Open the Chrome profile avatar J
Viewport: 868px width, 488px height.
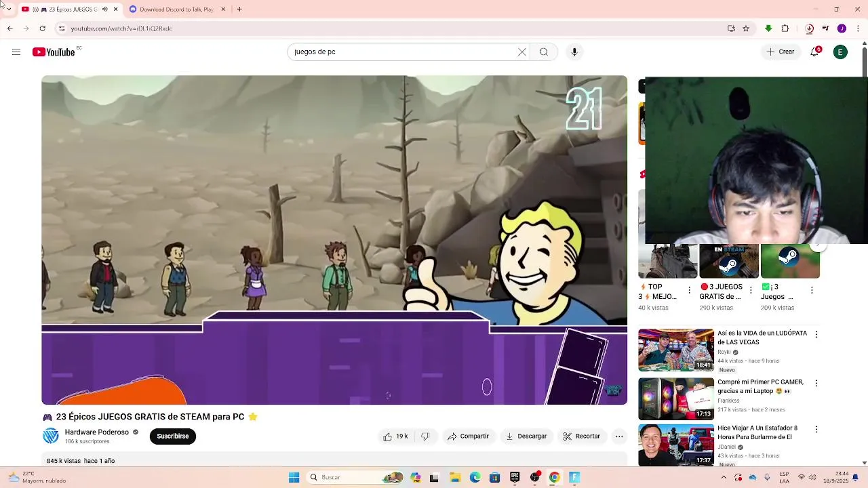pos(842,28)
